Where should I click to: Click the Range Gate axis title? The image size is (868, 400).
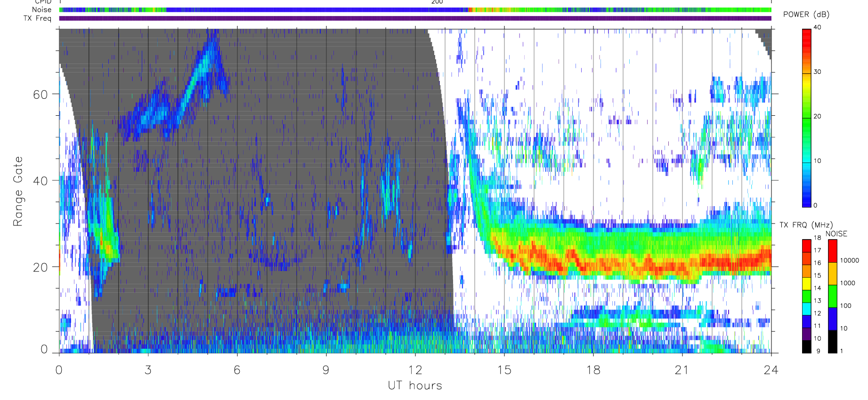18,191
